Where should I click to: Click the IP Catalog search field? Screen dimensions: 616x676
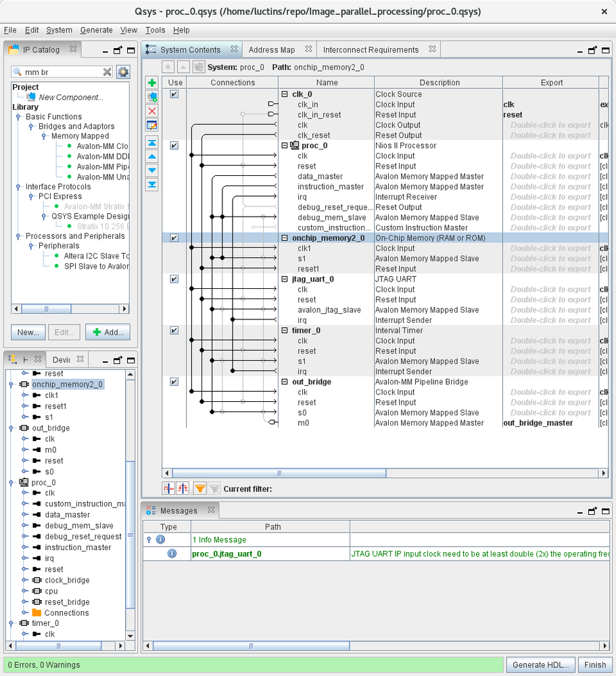61,72
